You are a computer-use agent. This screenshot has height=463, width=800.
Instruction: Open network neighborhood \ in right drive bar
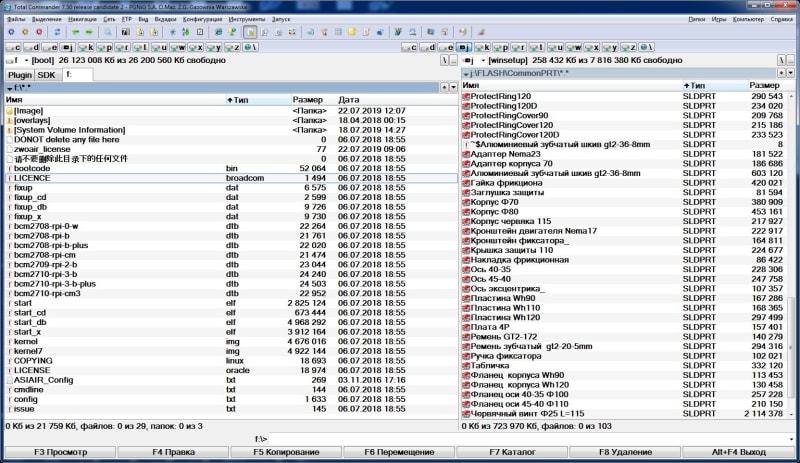coord(646,47)
